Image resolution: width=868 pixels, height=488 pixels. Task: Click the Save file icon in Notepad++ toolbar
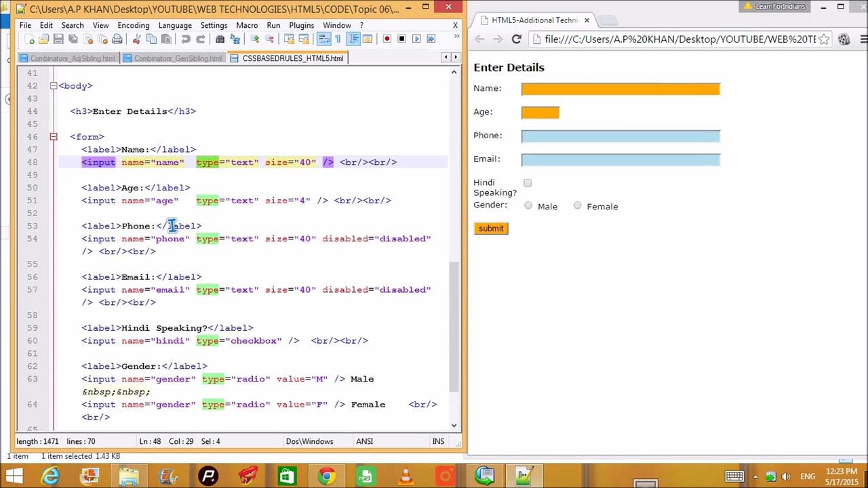click(x=58, y=39)
